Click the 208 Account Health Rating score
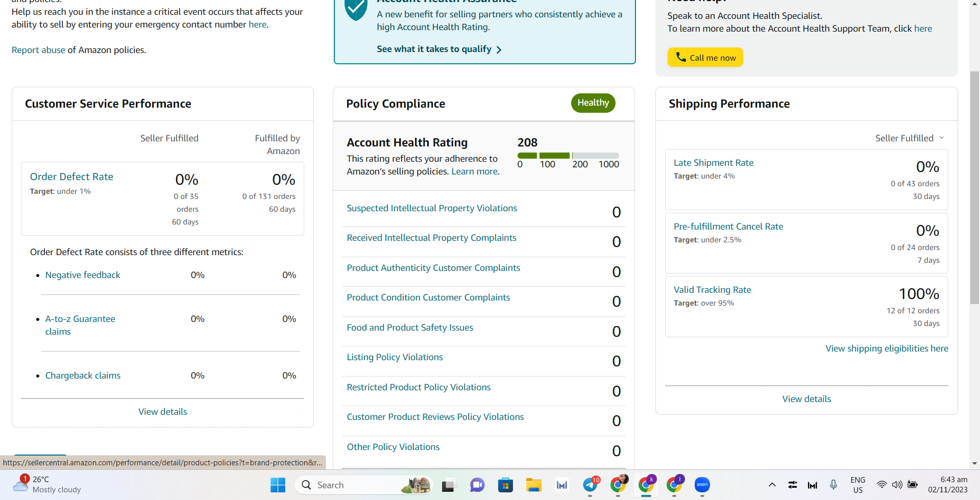 527,142
